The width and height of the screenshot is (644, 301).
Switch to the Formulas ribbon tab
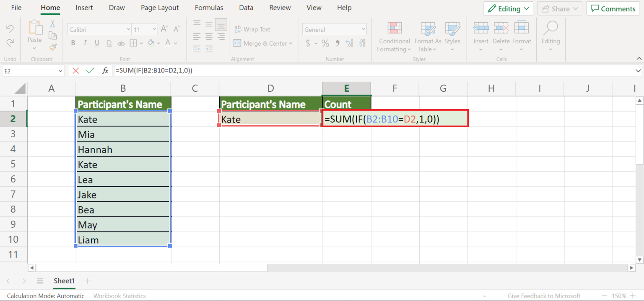tap(209, 8)
